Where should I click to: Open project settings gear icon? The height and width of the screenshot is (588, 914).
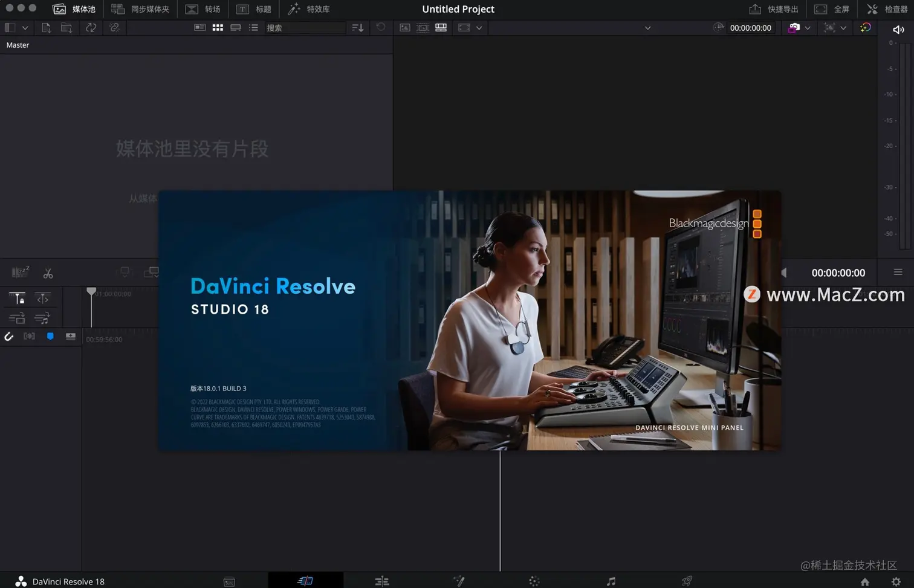tap(896, 582)
